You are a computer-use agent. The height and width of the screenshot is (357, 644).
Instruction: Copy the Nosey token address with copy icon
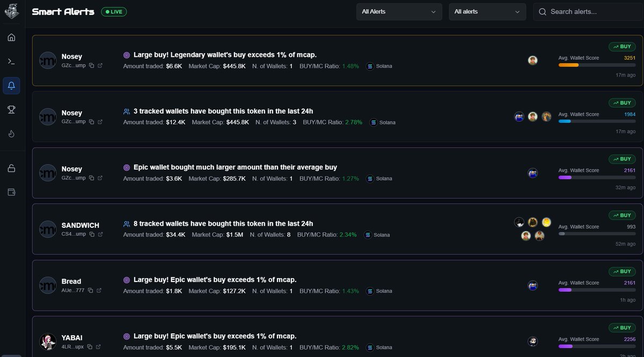pyautogui.click(x=91, y=65)
